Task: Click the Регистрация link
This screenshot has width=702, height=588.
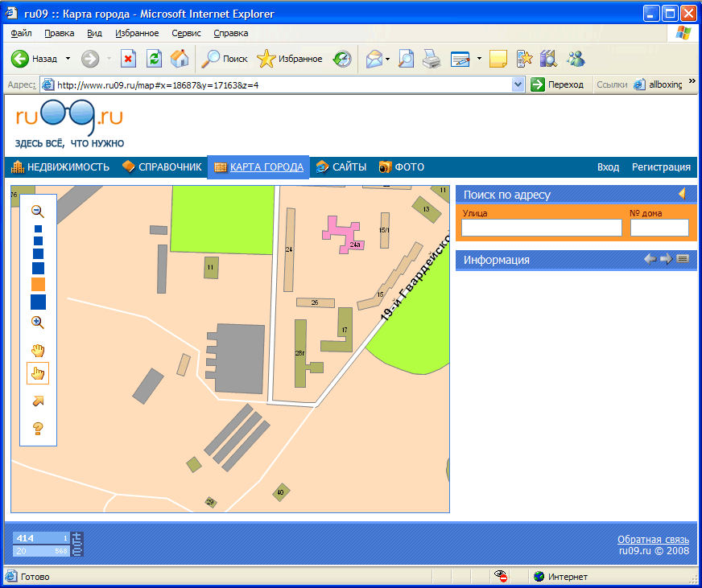Action: 661,167
